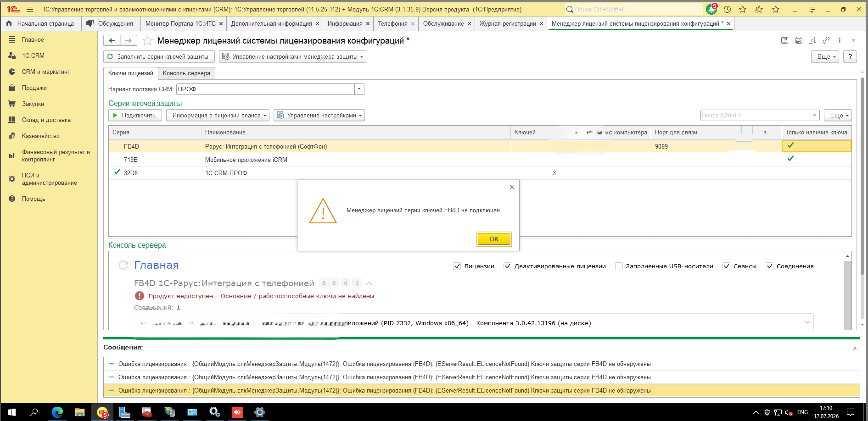This screenshot has height=421, width=868.
Task: Focus the key series search field
Action: coord(755,115)
